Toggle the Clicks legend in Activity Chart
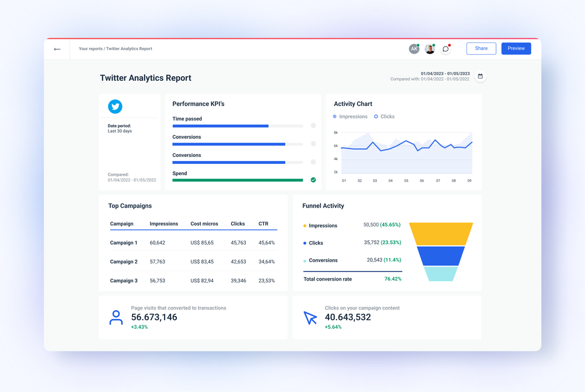The image size is (585, 392). click(x=384, y=117)
